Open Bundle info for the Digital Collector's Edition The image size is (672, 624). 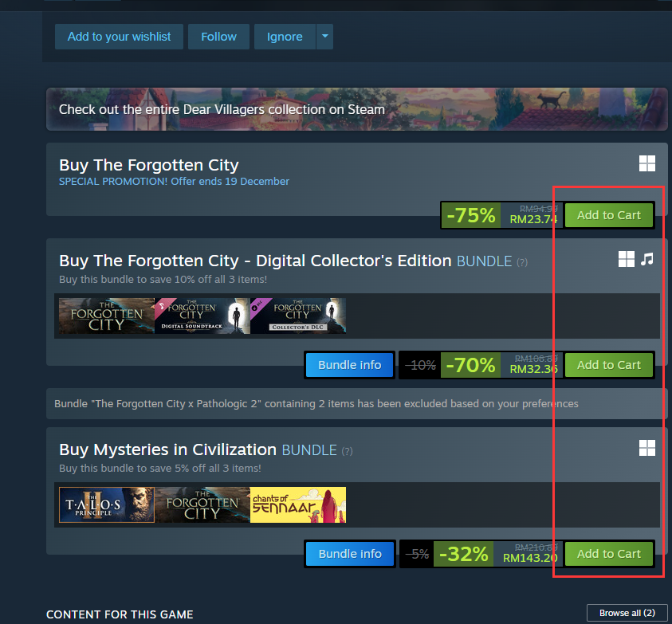[x=350, y=365]
